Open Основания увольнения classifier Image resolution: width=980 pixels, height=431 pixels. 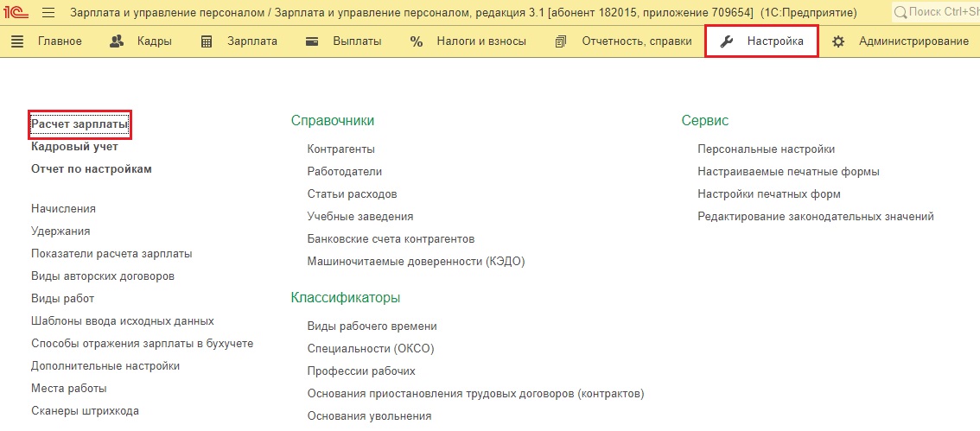(x=369, y=416)
